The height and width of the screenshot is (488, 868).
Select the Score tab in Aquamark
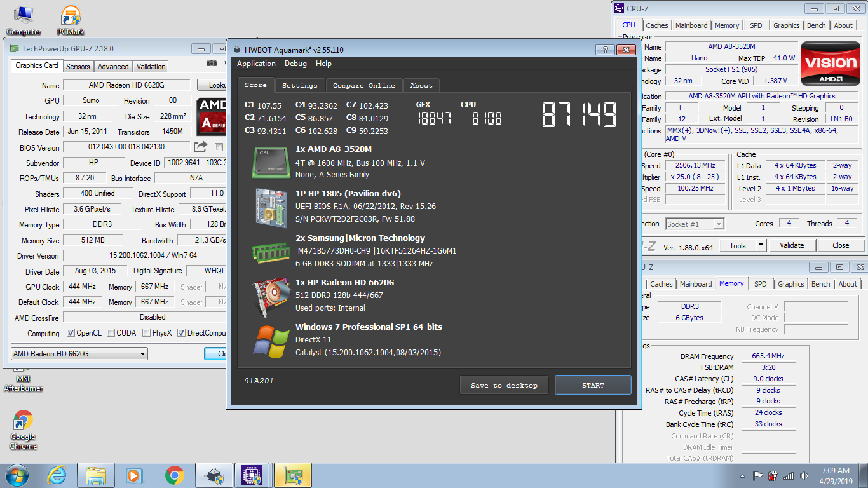click(x=255, y=85)
